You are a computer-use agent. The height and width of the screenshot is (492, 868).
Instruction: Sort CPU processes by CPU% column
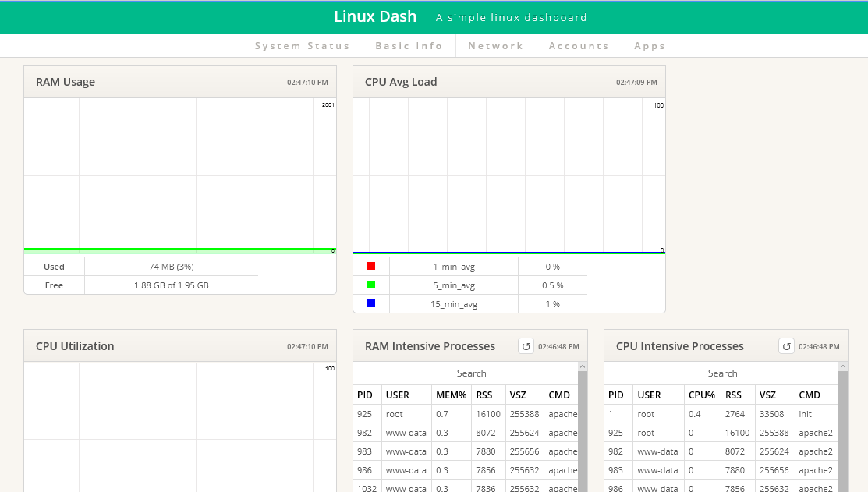click(x=701, y=395)
